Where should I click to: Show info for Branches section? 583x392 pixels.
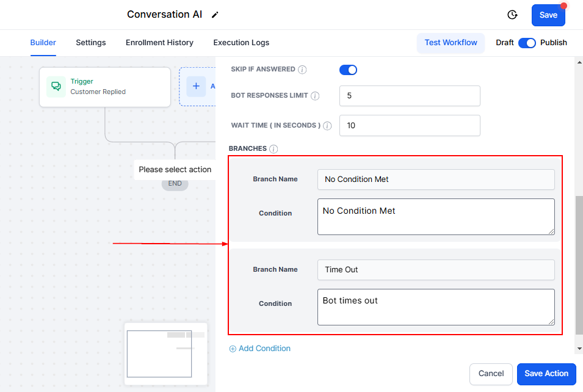[273, 149]
